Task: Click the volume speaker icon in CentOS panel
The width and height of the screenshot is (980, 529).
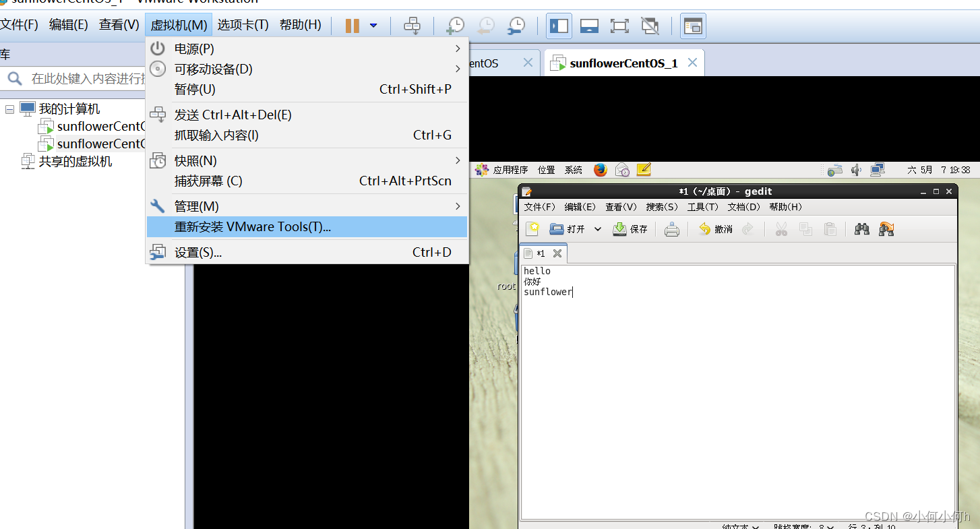Action: click(x=856, y=170)
